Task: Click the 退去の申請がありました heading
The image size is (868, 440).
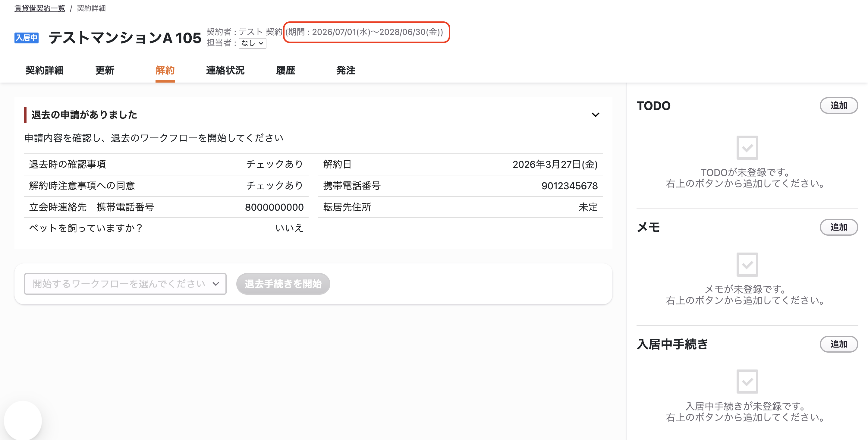Action: (x=84, y=115)
